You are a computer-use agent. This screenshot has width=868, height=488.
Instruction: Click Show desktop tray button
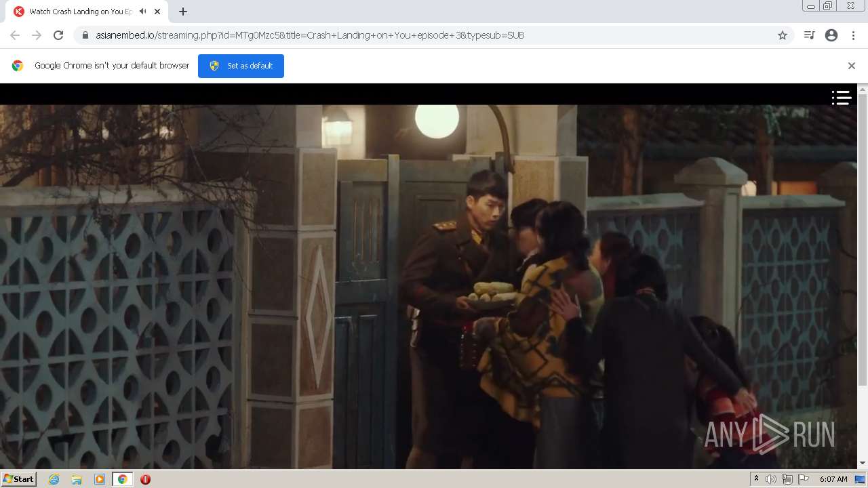(861, 479)
